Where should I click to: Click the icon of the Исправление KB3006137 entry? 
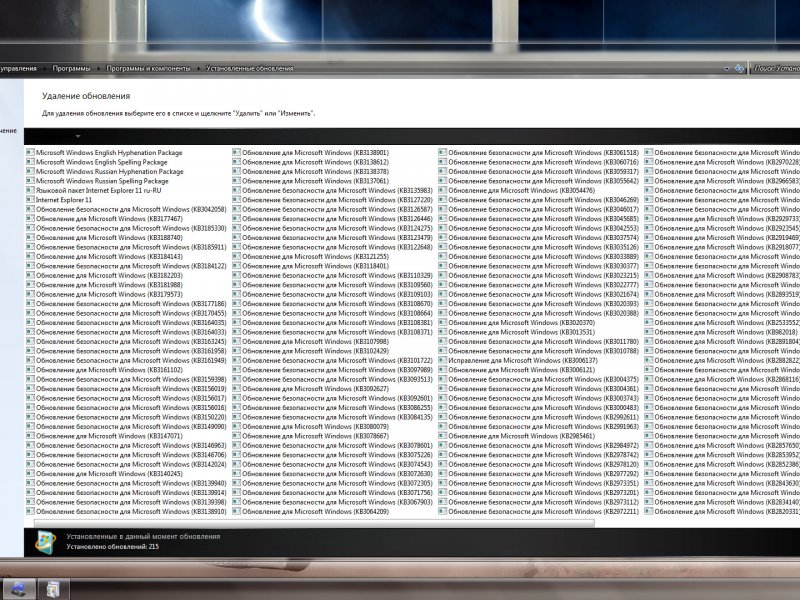[443, 360]
